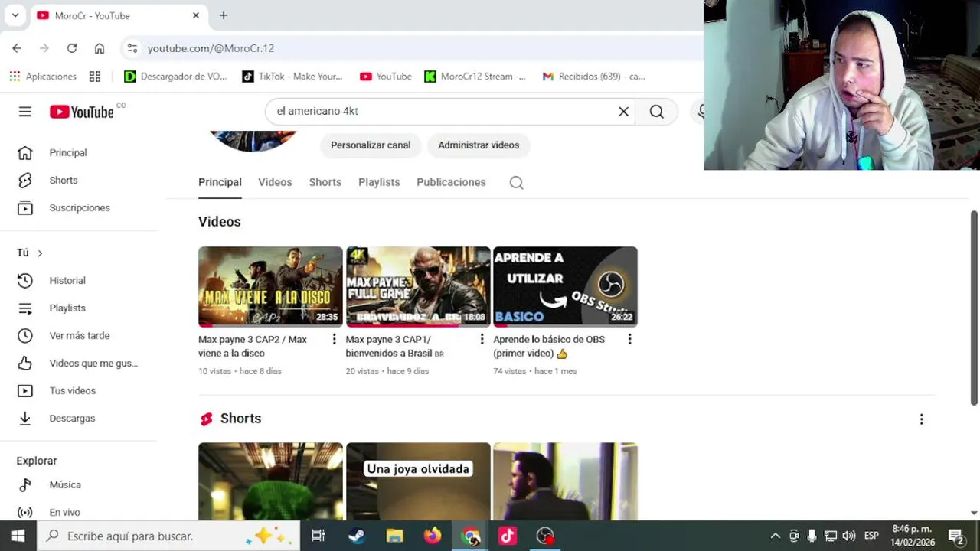The height and width of the screenshot is (551, 980).
Task: Click the Principal home sidebar icon
Action: 25,153
